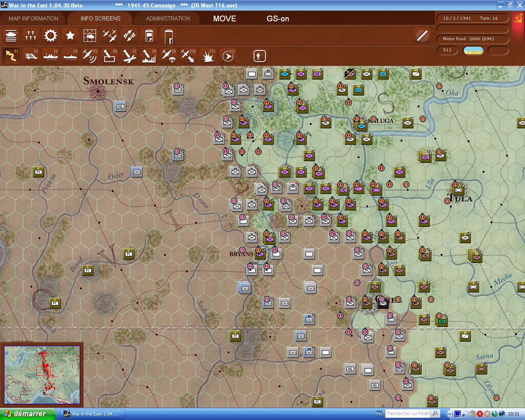Click the War in the East taskbar button
This screenshot has height=420, width=525.
92,414
